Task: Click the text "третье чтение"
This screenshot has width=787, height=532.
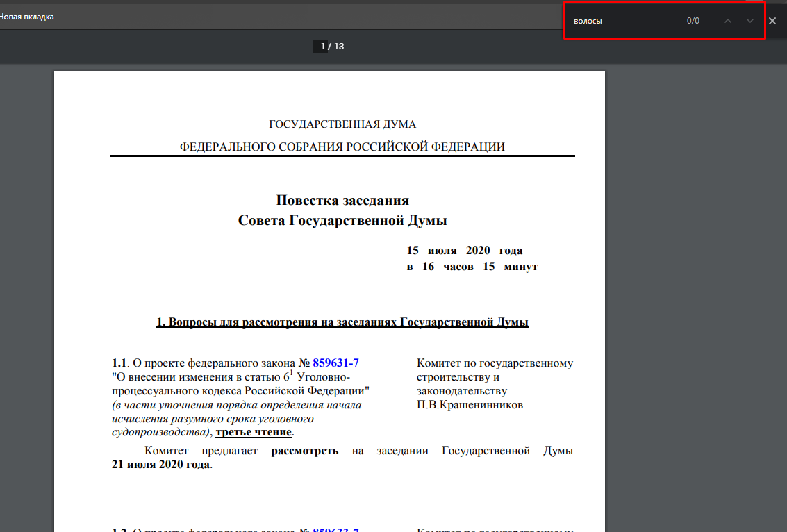Action: tap(254, 432)
